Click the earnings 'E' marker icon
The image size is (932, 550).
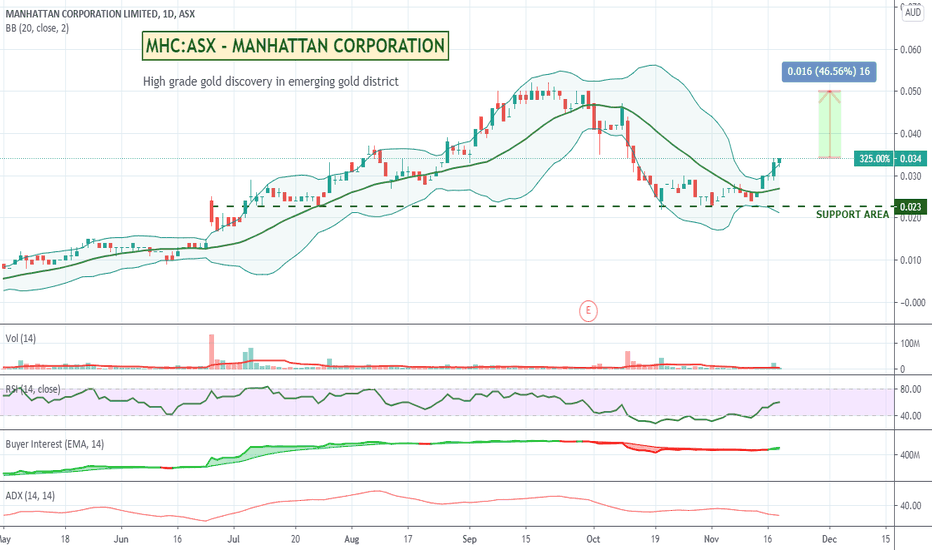point(588,310)
